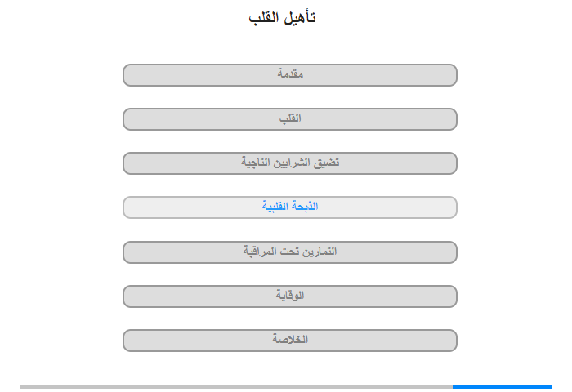View the Prevention (الوقاية) topic
572x392 pixels.
290,296
